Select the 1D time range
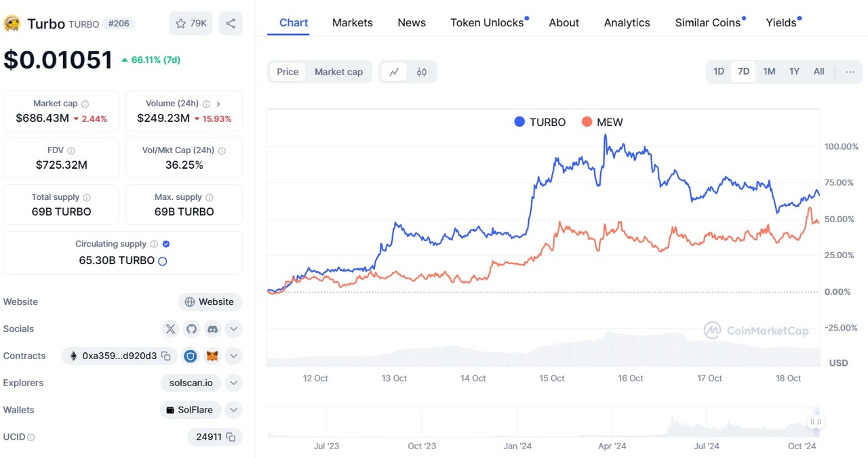The height and width of the screenshot is (458, 868). tap(719, 71)
